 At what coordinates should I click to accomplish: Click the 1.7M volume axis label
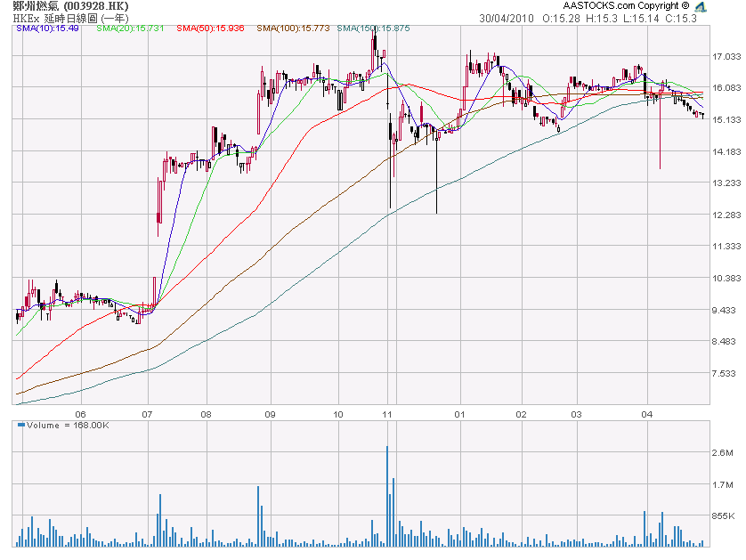722,485
